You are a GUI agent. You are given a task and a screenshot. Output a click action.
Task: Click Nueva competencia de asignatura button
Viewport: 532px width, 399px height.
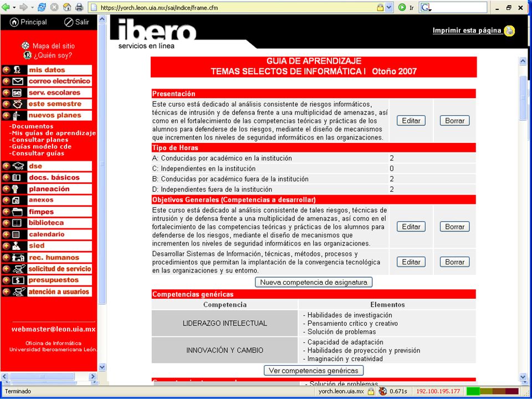click(x=314, y=282)
